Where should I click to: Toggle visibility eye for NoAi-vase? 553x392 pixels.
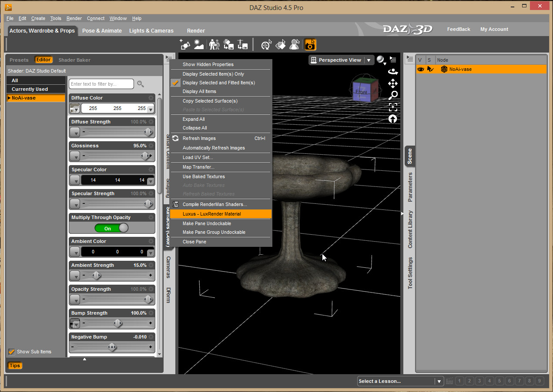coord(421,69)
